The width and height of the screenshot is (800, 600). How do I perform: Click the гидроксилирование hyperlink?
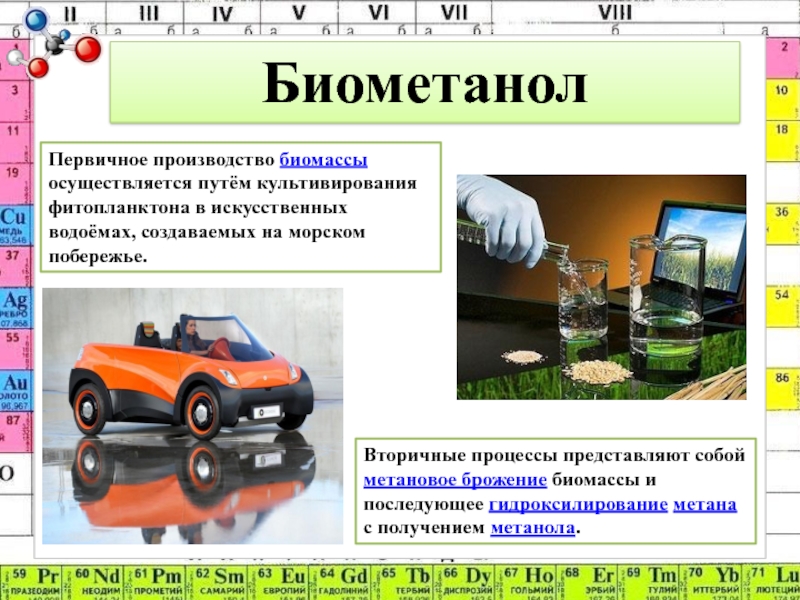[x=578, y=503]
